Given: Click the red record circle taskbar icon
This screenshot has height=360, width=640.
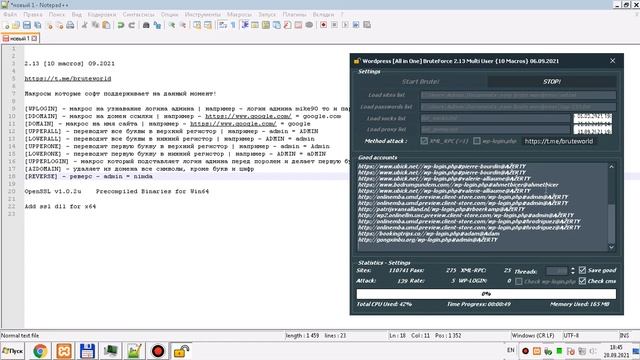Looking at the screenshot, I should tap(158, 351).
